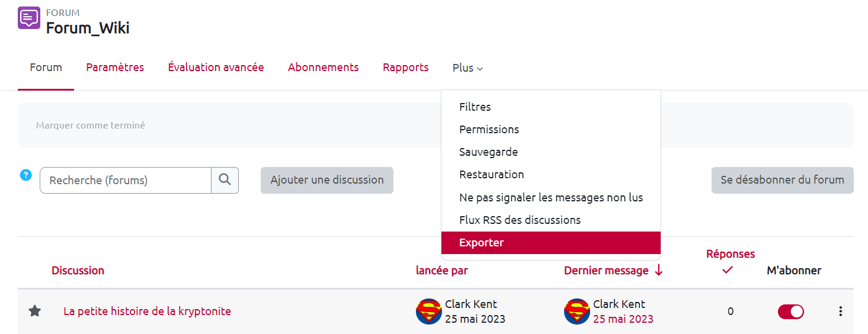Choose Permissions in the dropdown menu
Screen dimensions: 868x334
pyautogui.click(x=489, y=130)
